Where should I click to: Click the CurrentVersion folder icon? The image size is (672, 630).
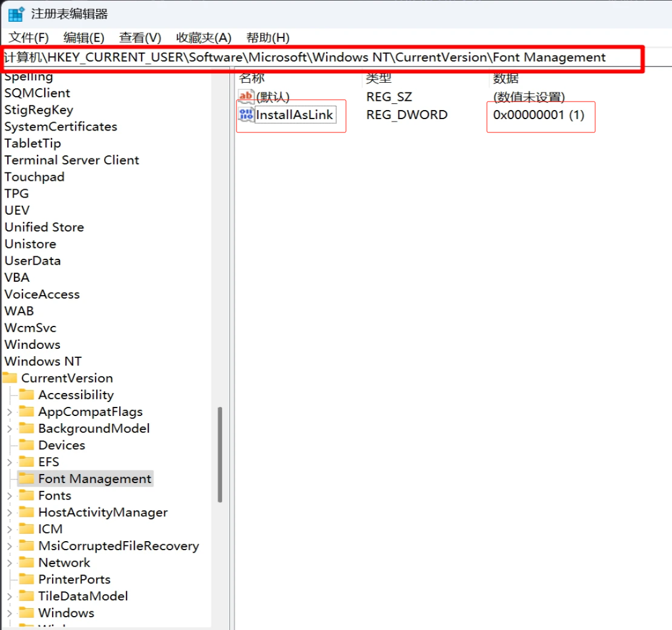coord(10,378)
